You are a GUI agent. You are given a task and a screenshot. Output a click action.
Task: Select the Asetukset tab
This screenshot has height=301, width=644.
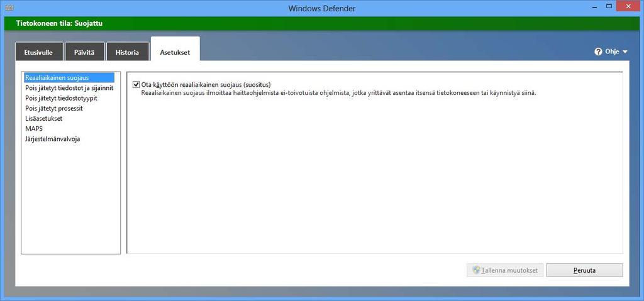(175, 49)
